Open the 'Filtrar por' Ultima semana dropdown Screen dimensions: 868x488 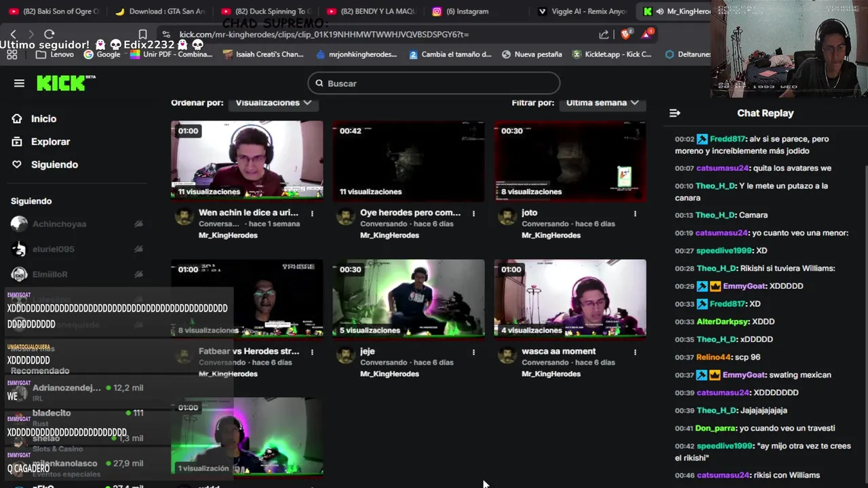coord(602,103)
